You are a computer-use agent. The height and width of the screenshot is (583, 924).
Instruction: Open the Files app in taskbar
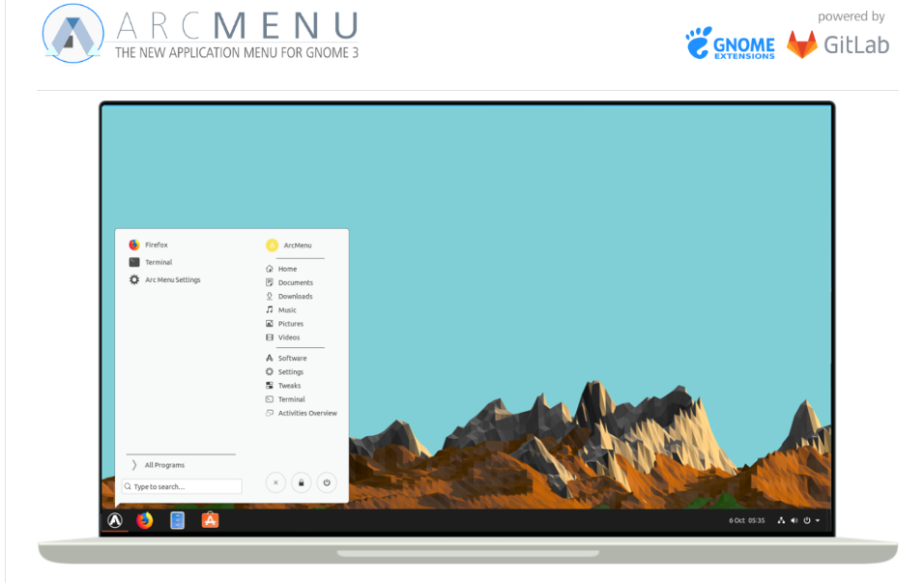click(x=178, y=520)
